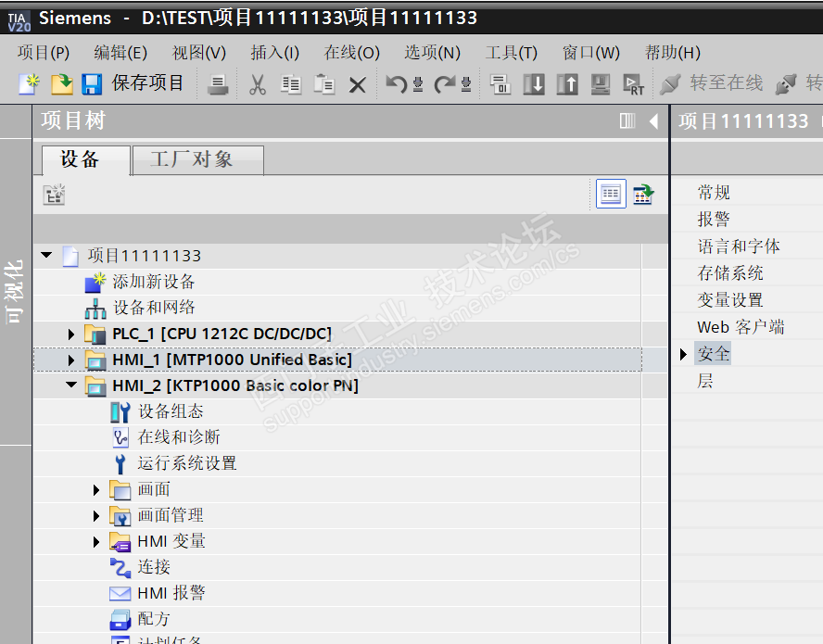This screenshot has height=644, width=823.
Task: Open the 帮助(H) menu
Action: [672, 53]
